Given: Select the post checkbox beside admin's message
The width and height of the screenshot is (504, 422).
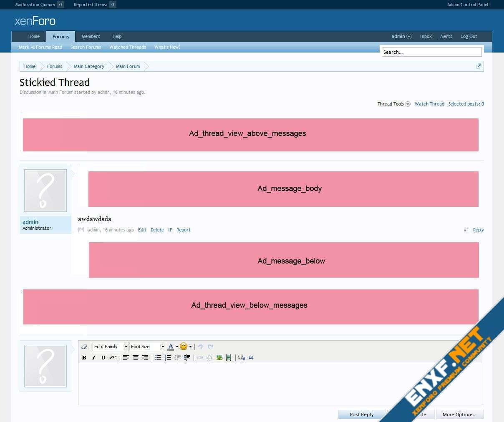Looking at the screenshot, I should coord(81,230).
